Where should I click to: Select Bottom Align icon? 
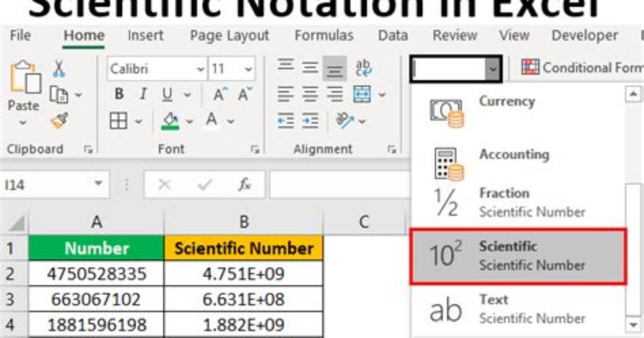(x=335, y=69)
